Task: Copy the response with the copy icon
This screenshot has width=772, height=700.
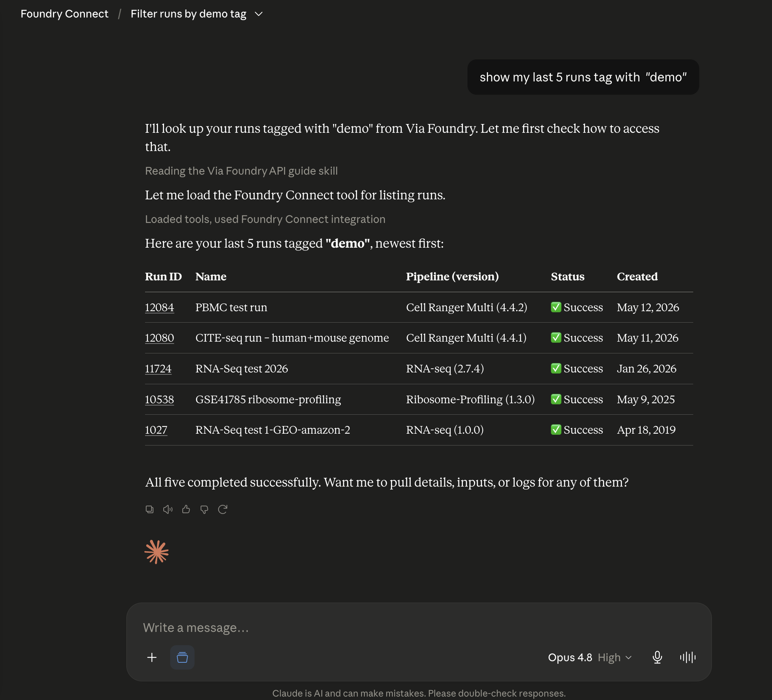Action: point(149,509)
